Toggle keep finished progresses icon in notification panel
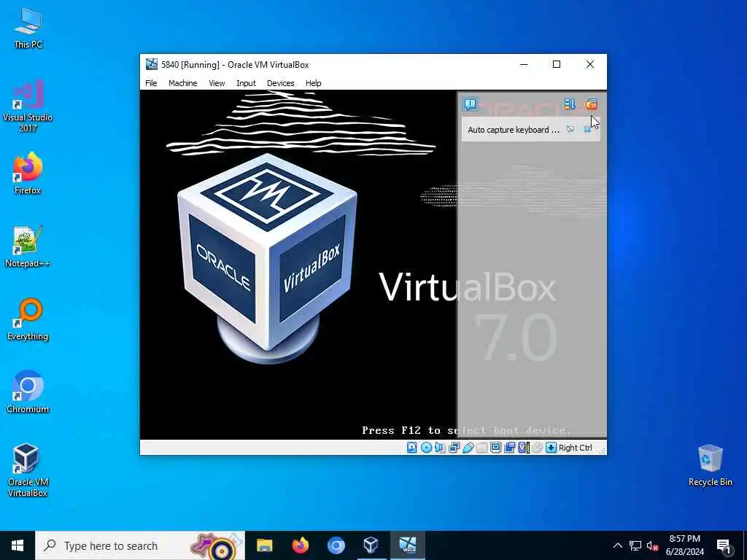This screenshot has width=747, height=560. coord(570,104)
